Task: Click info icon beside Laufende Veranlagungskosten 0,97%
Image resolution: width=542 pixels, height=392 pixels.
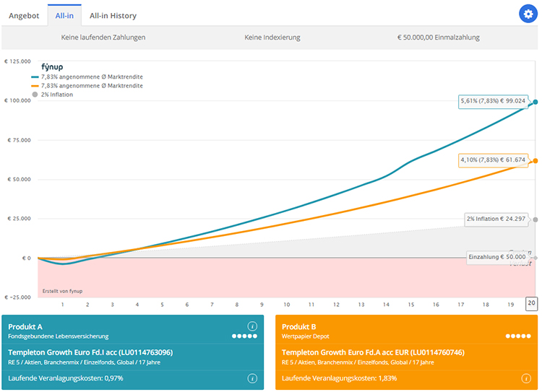Action: 252,378
